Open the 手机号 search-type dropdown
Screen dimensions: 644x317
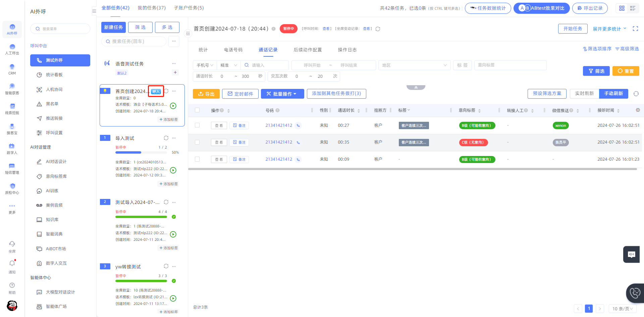point(205,65)
